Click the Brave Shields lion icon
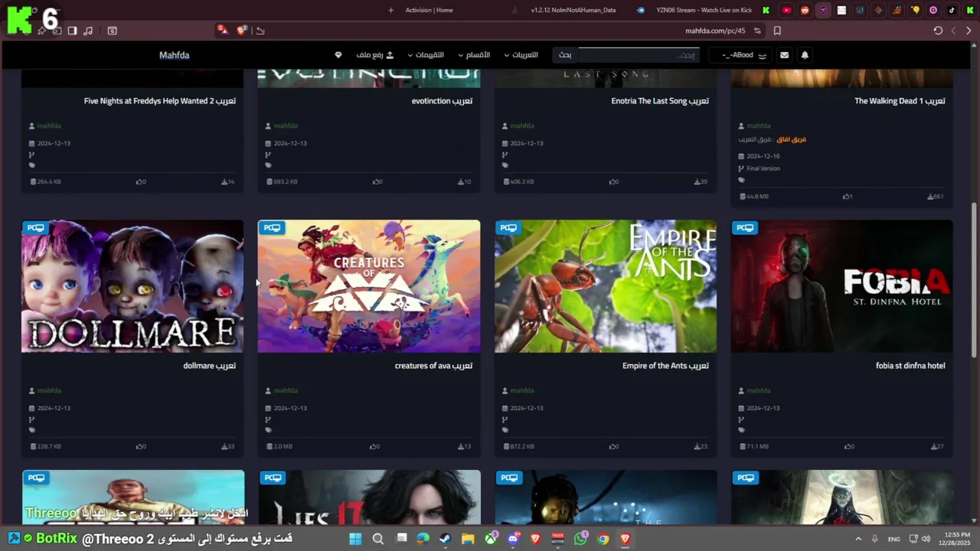Viewport: 980px width, 551px height. (x=241, y=31)
